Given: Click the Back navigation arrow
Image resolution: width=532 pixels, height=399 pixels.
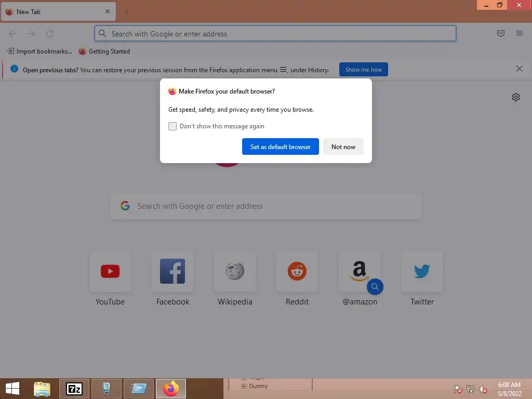Looking at the screenshot, I should coord(12,34).
